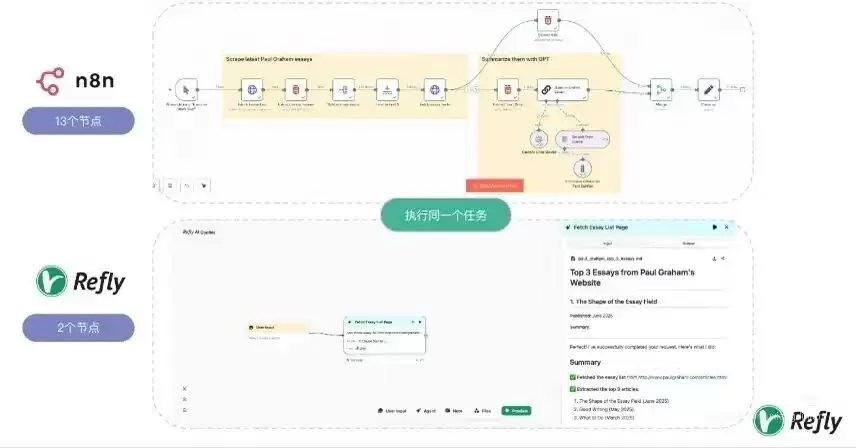Add an Agent from the bottom toolbar
856x448 pixels.
coord(426,410)
